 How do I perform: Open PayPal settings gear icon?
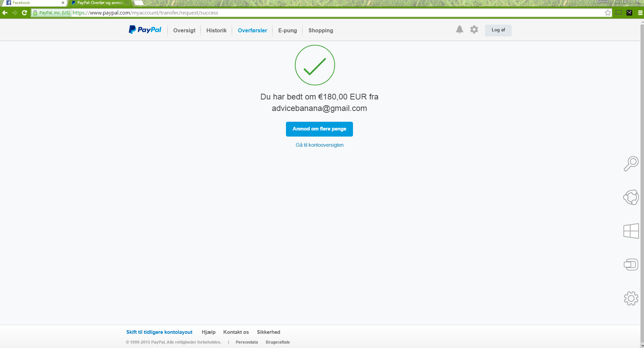474,30
